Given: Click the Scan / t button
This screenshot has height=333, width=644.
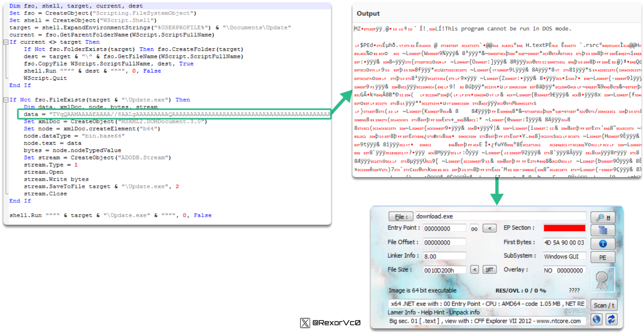Looking at the screenshot, I should 604,305.
